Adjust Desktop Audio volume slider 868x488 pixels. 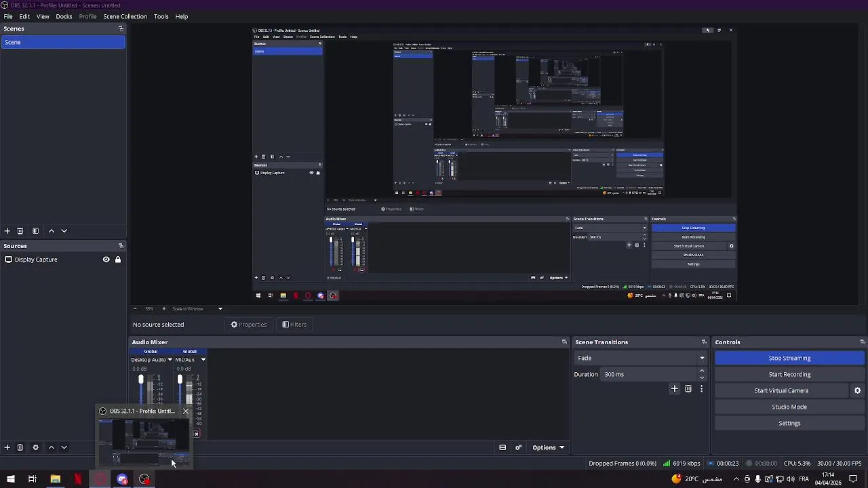141,380
